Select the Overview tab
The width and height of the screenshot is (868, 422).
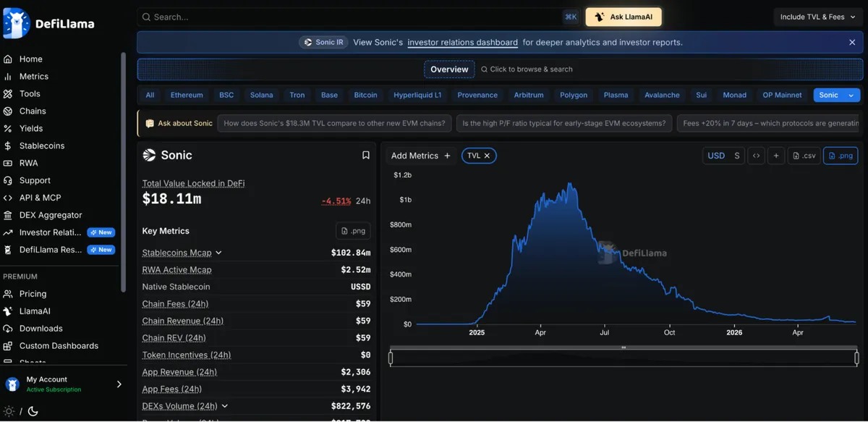point(449,69)
